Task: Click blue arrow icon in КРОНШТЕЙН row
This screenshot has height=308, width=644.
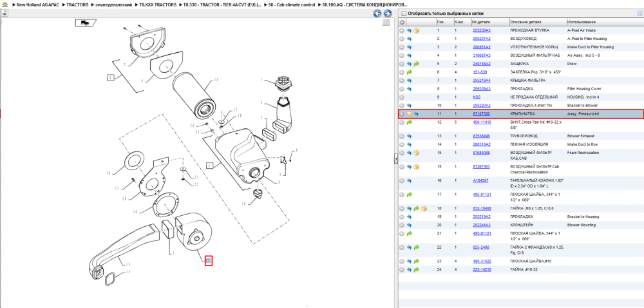Action: click(x=410, y=225)
